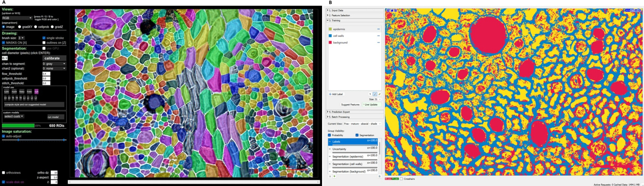Click the blue cell walls color swatch
Image resolution: width=644 pixels, height=186 pixels.
coord(330,36)
